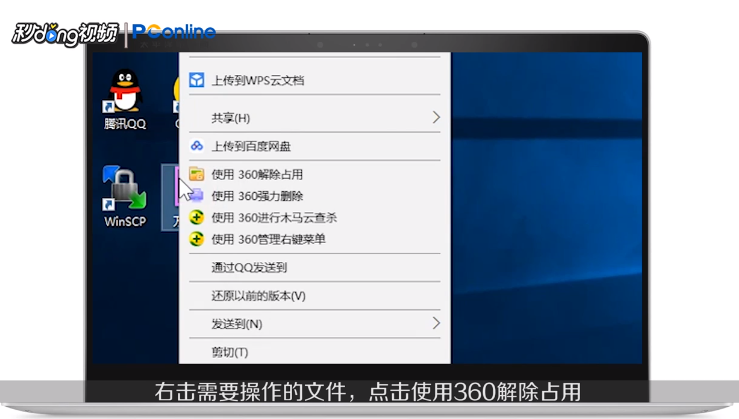Click the green 360 trojan scan icon
Image resolution: width=739 pixels, height=419 pixels.
point(197,217)
